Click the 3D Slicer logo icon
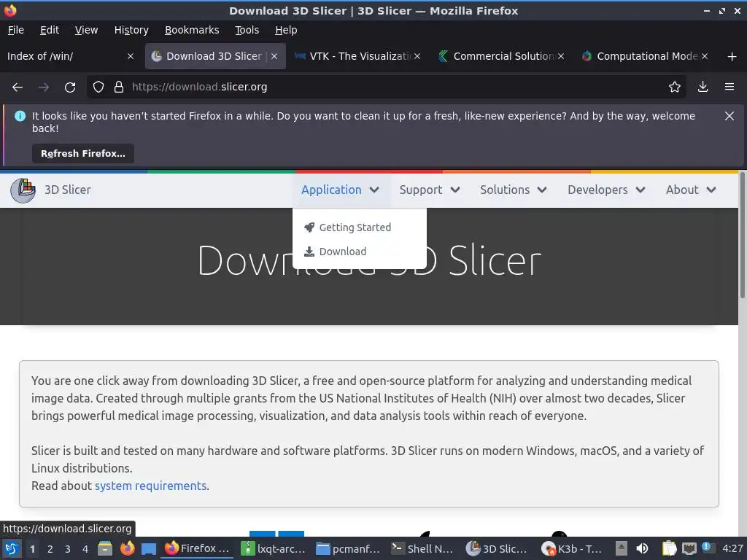Viewport: 747px width, 560px height. click(x=23, y=190)
